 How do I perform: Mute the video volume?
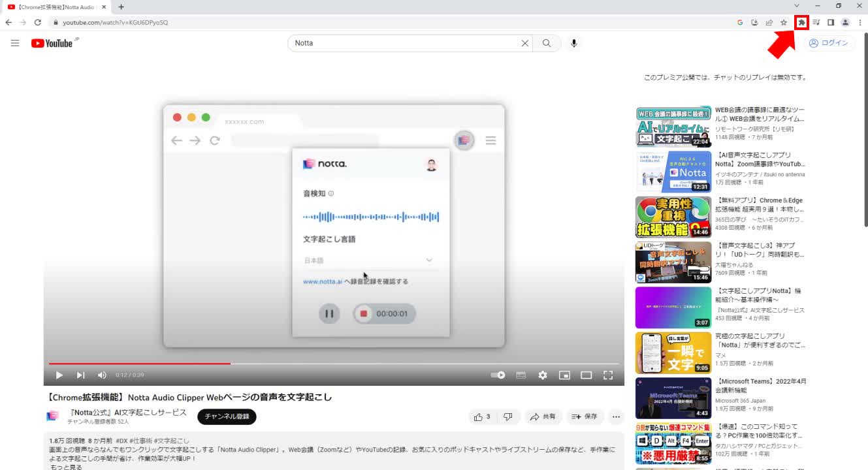pyautogui.click(x=102, y=375)
